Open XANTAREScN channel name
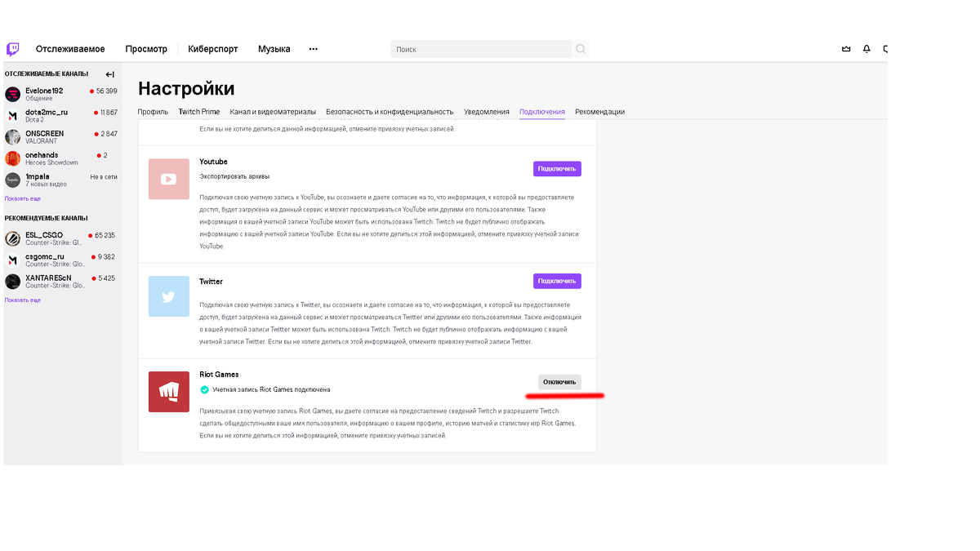Viewport: 980px width, 551px height. 50,278
